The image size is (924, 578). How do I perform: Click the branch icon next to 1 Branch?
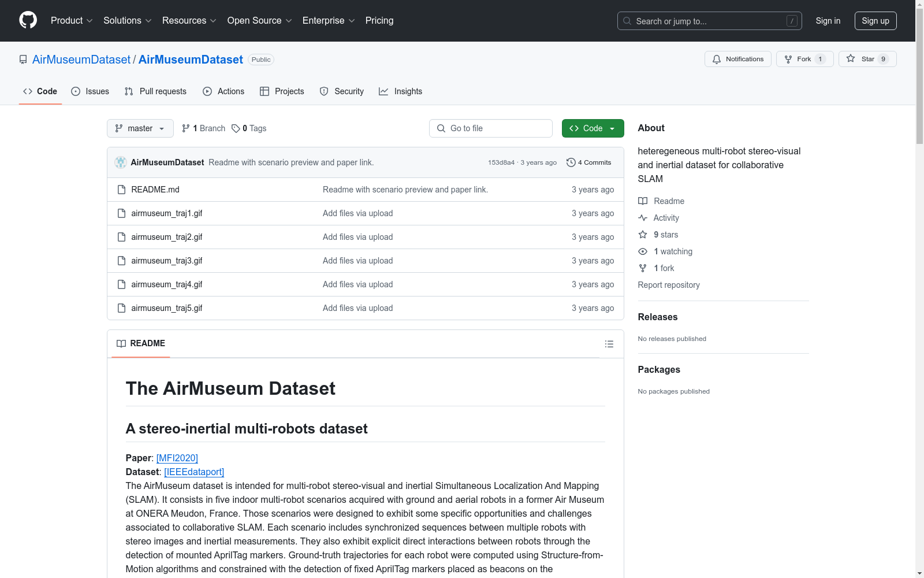pos(186,128)
